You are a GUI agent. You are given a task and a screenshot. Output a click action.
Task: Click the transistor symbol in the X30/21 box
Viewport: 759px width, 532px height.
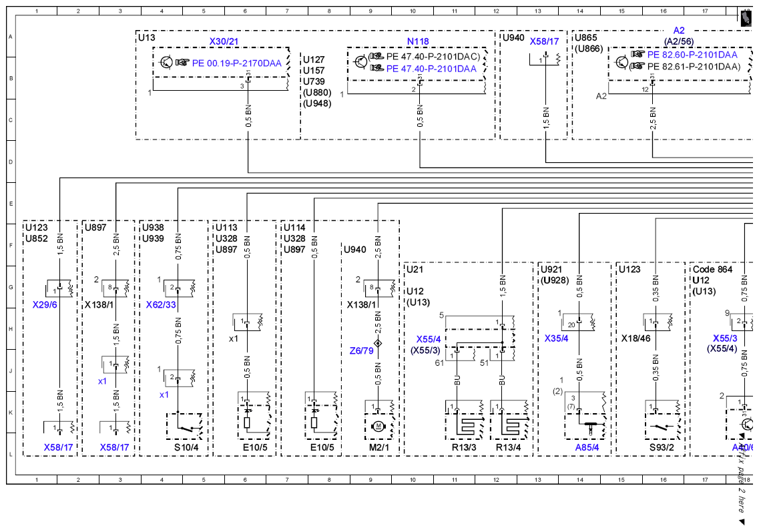[x=166, y=62]
